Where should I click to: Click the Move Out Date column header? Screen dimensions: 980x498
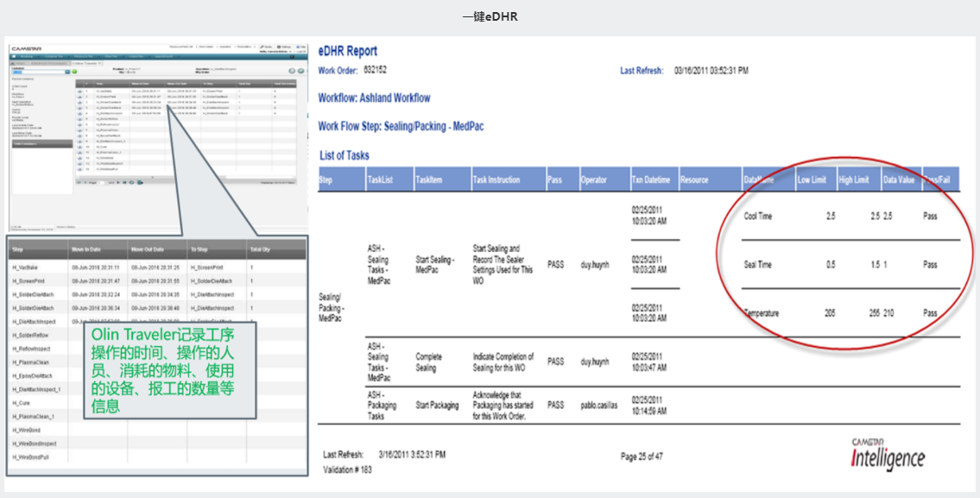(x=157, y=249)
